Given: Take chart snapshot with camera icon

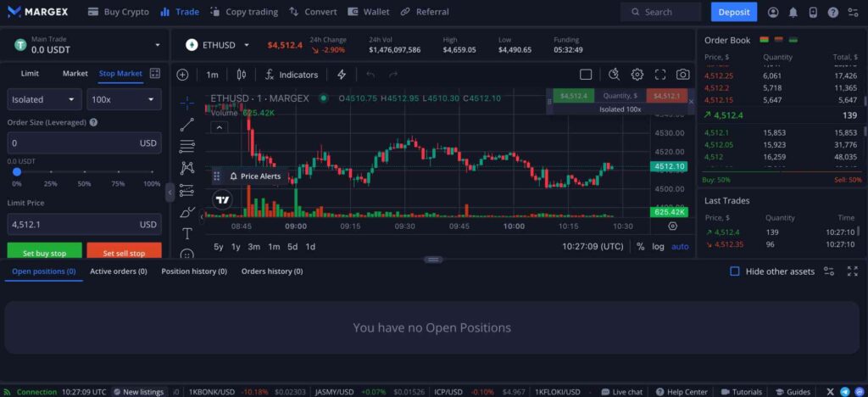Looking at the screenshot, I should pyautogui.click(x=682, y=75).
